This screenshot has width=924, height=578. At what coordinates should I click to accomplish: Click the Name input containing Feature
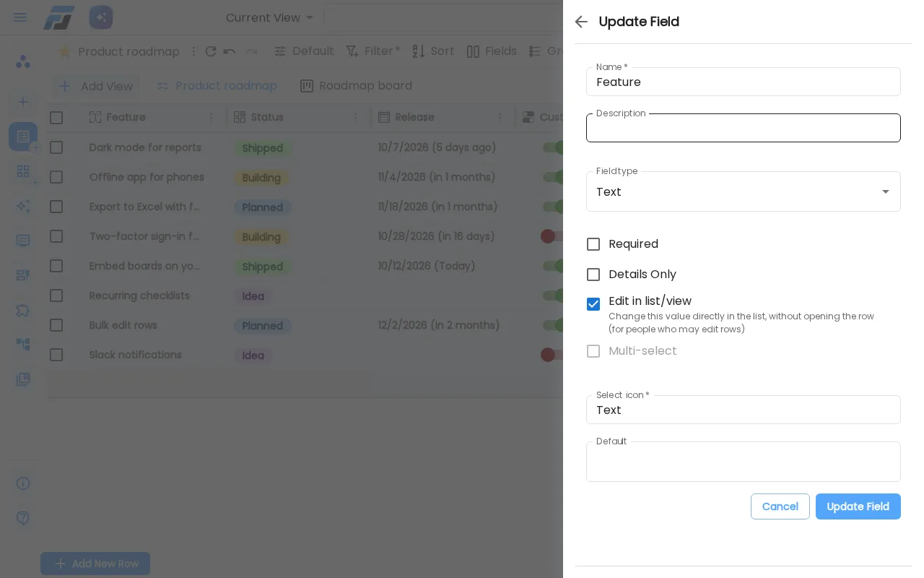[744, 82]
